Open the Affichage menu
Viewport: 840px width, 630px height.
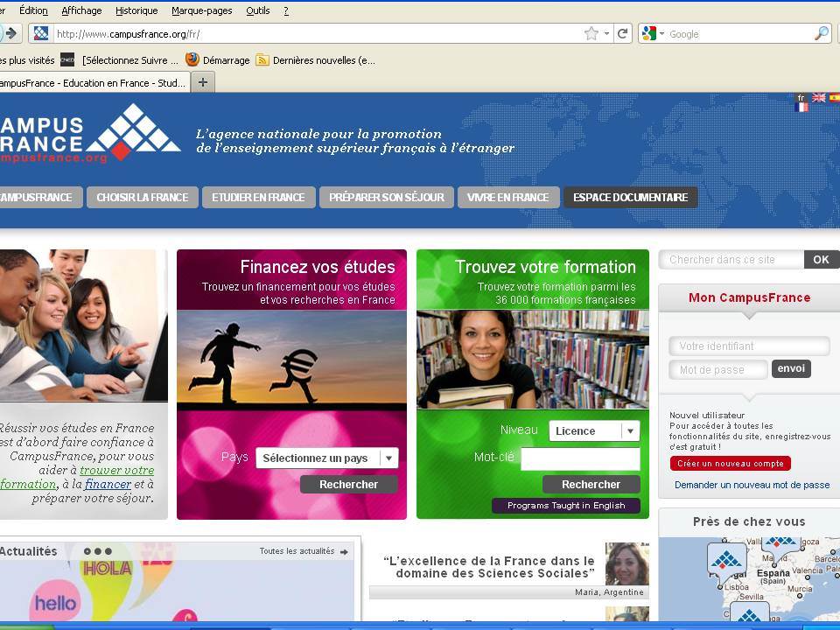click(x=81, y=10)
